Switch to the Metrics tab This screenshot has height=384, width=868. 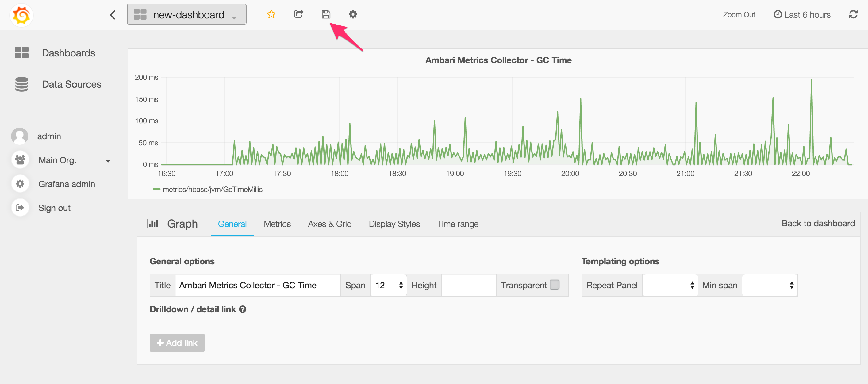point(277,224)
